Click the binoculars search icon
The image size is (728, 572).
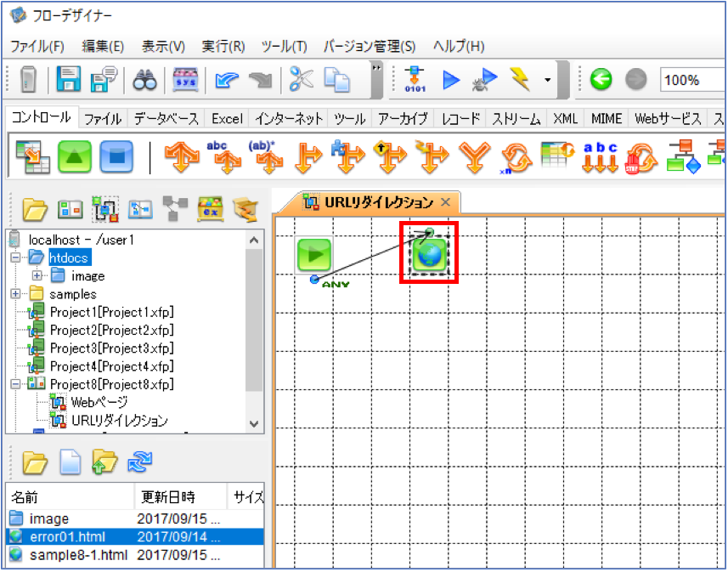[145, 80]
